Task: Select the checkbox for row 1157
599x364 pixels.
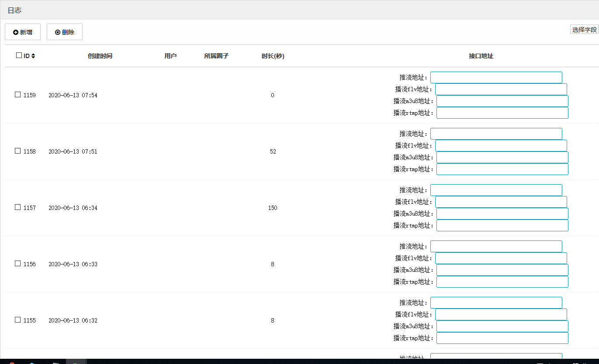Action: (18, 207)
